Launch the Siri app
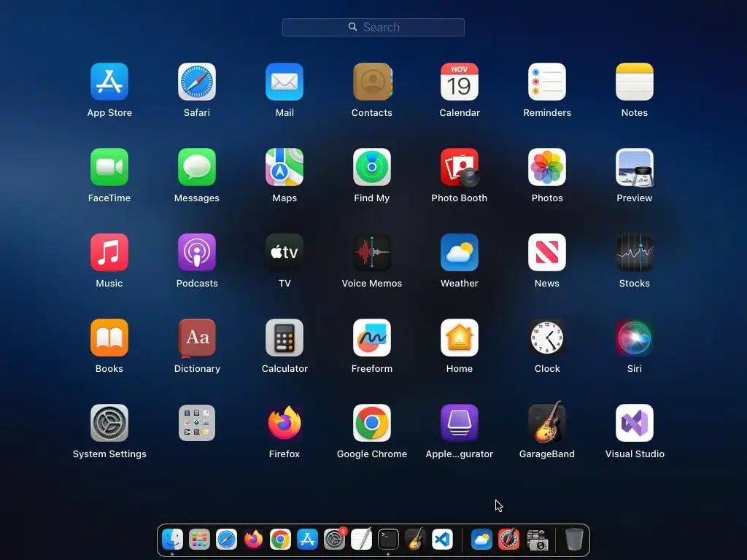747x560 pixels. pos(635,338)
